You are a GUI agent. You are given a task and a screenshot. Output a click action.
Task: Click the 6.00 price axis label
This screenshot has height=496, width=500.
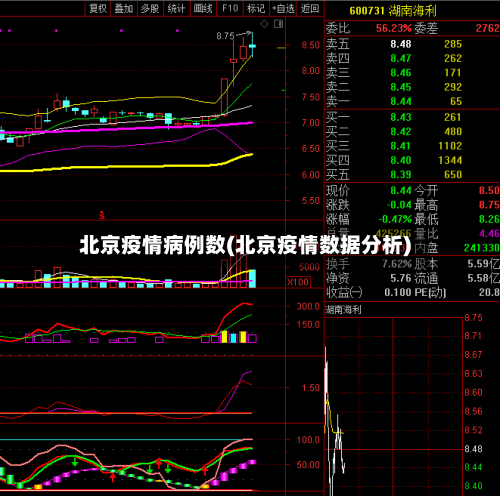(x=311, y=175)
